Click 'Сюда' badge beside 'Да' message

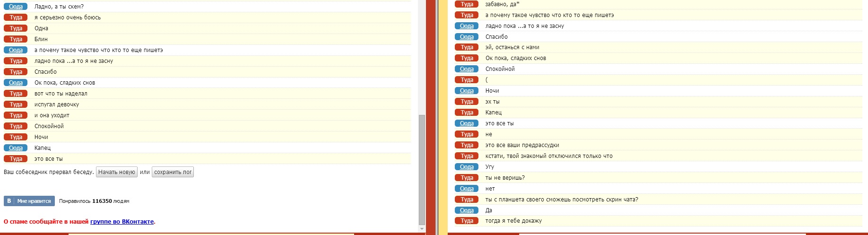[x=467, y=210]
